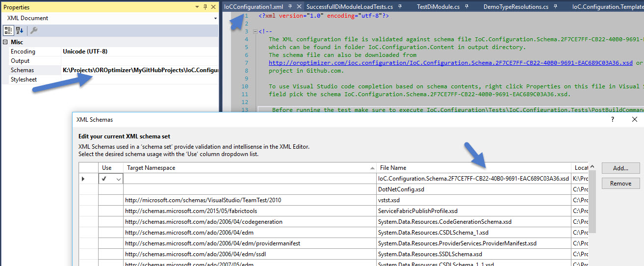
Task: Open the XML Document object dropdown
Action: (x=215, y=18)
